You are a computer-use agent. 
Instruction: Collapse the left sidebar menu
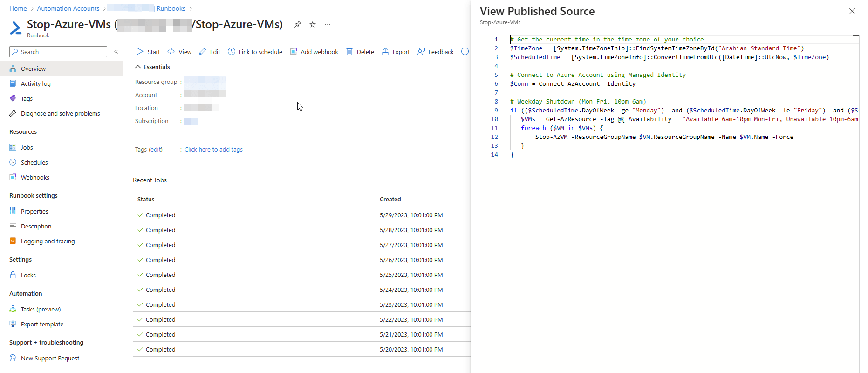tap(116, 52)
